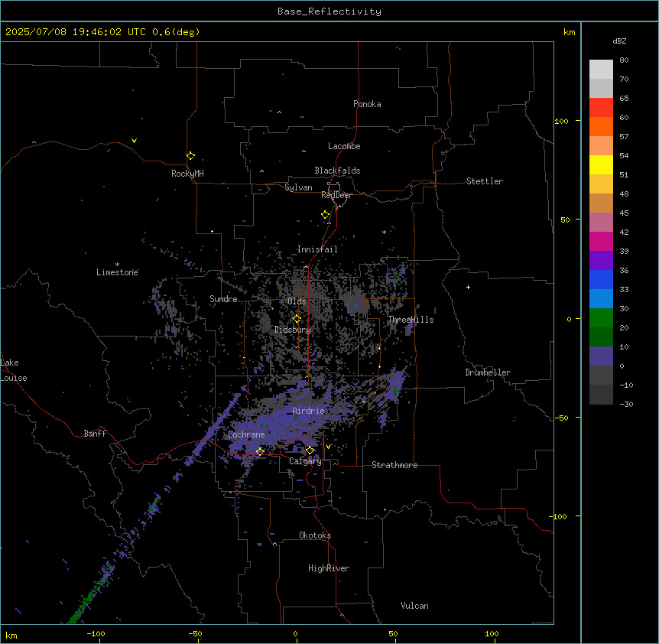
Task: Select the Vulcan town label
Action: click(x=415, y=606)
